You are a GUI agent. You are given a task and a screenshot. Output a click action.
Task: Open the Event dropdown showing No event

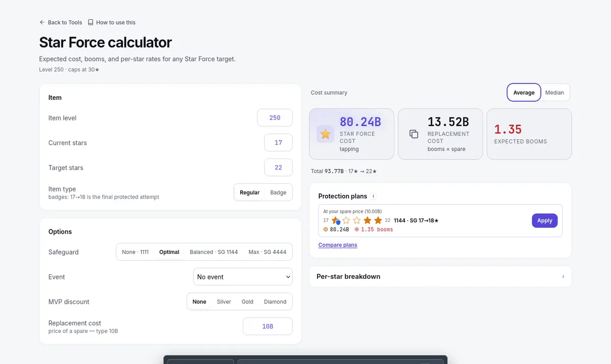tap(243, 277)
